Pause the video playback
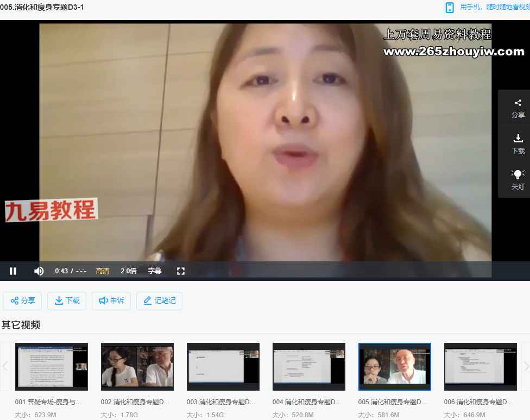Image resolution: width=530 pixels, height=420 pixels. pos(13,271)
